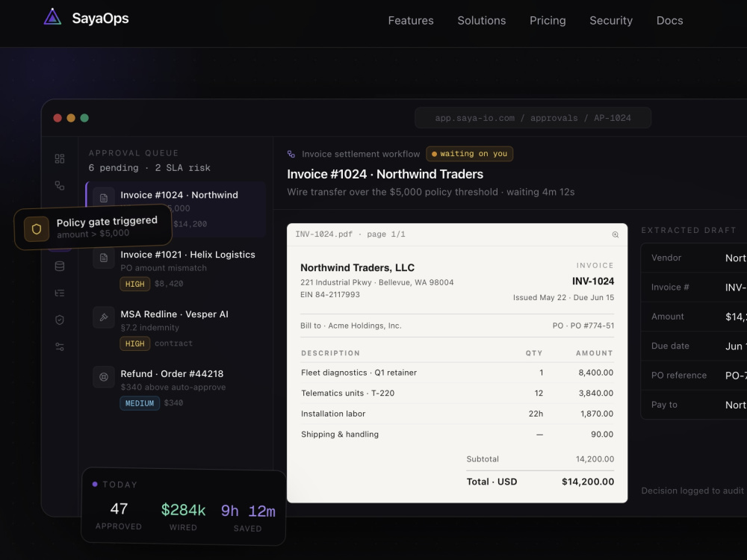Open the Features nav item

[411, 20]
